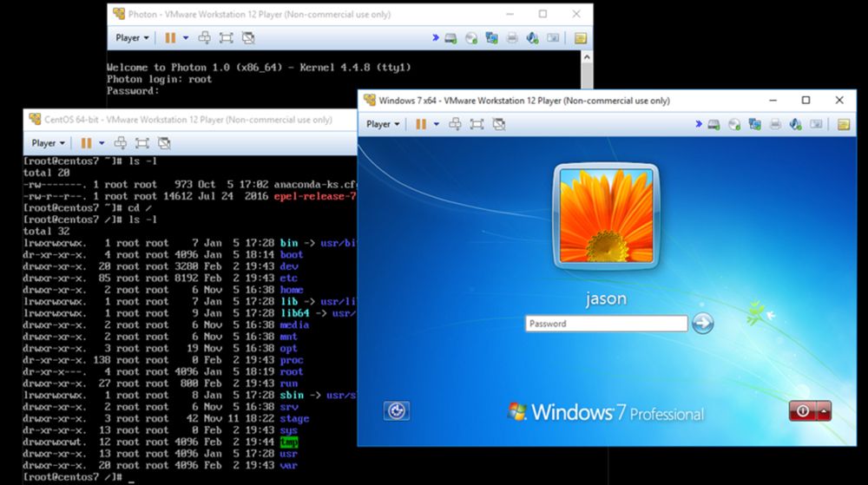The height and width of the screenshot is (485, 868).
Task: Click hard disk device icon in Windows 7 x64 window
Action: coord(714,124)
